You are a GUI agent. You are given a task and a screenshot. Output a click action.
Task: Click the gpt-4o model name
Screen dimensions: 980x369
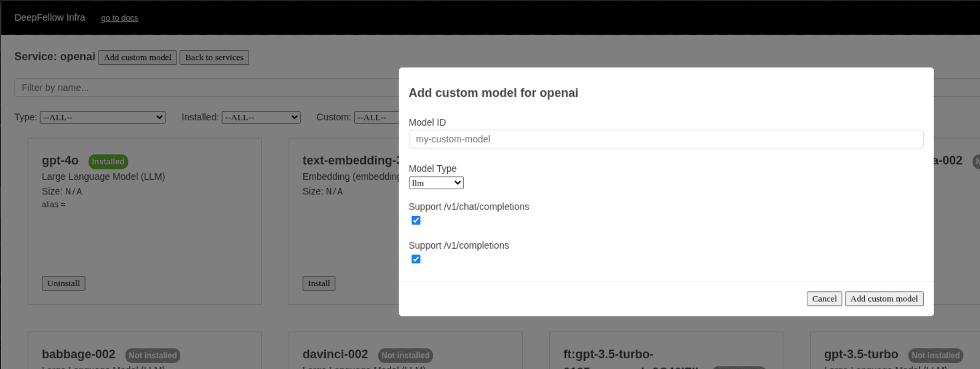tap(60, 160)
